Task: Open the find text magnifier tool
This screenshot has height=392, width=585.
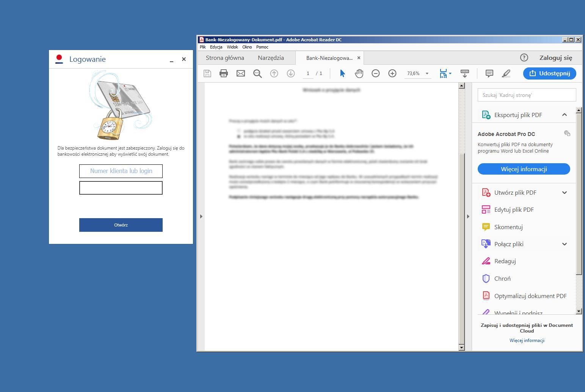Action: click(x=257, y=73)
